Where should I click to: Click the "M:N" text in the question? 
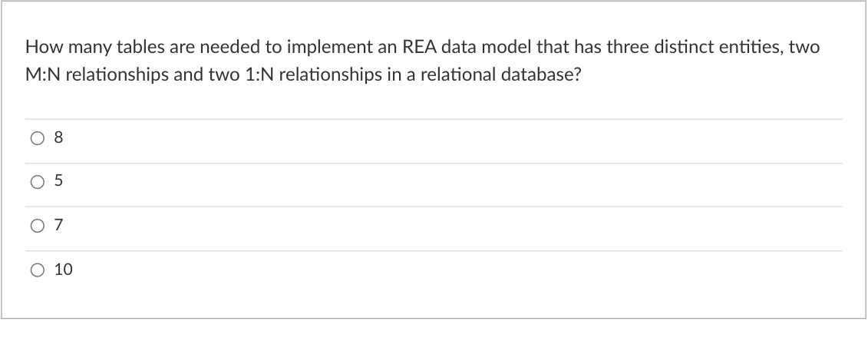(x=42, y=74)
